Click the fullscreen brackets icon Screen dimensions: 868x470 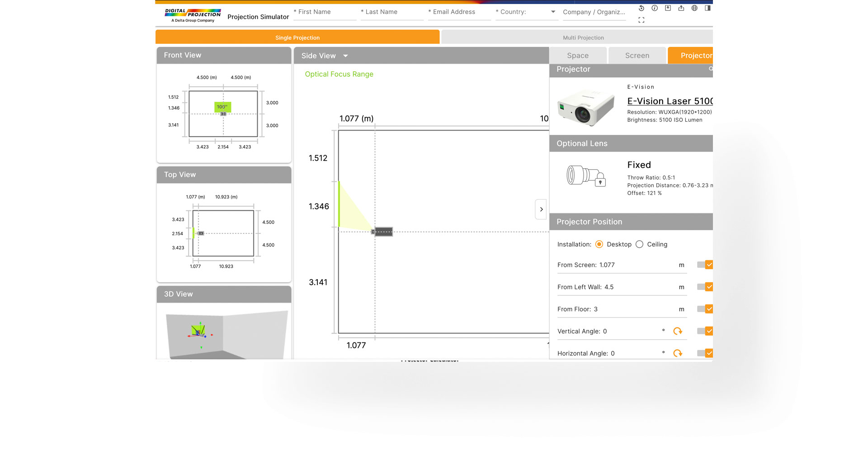641,20
